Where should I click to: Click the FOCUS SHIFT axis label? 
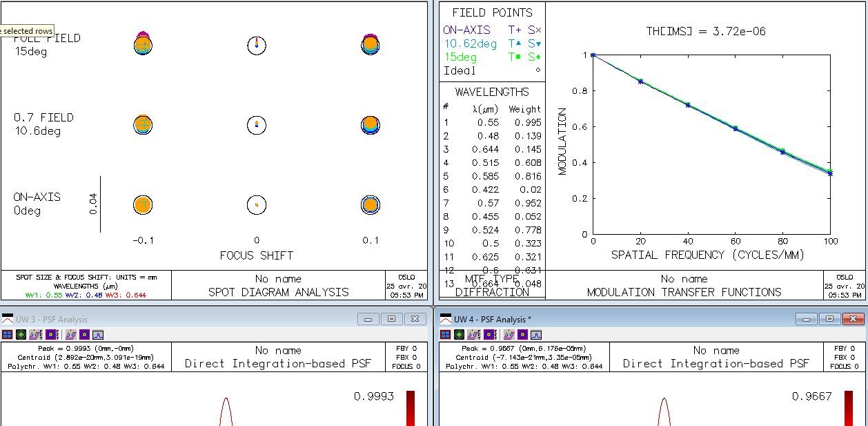(256, 255)
